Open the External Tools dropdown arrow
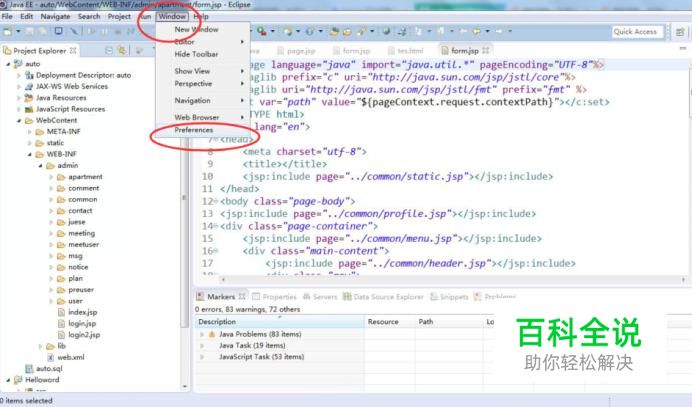 tap(272, 31)
